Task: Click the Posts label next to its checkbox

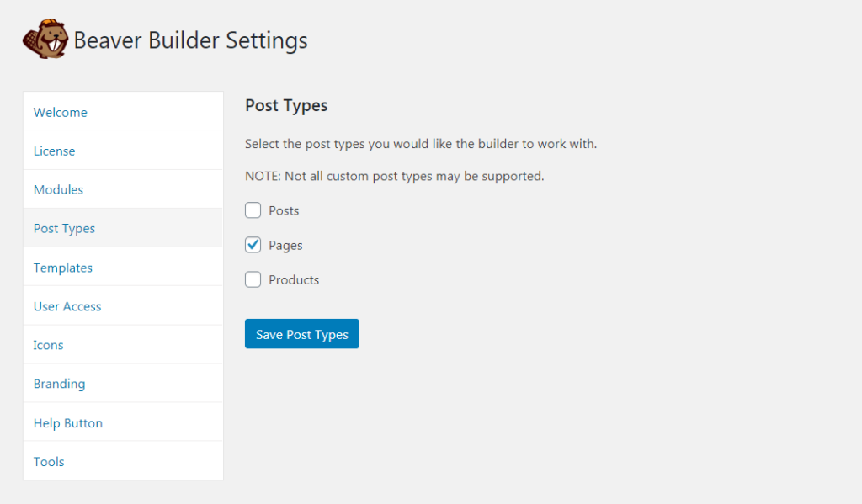Action: (285, 210)
